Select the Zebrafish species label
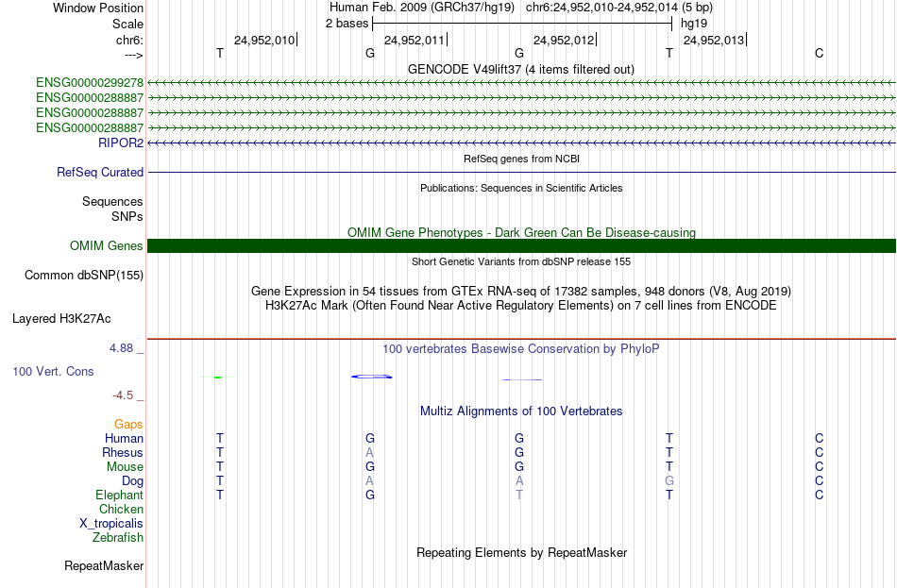897x588 pixels. 118,538
